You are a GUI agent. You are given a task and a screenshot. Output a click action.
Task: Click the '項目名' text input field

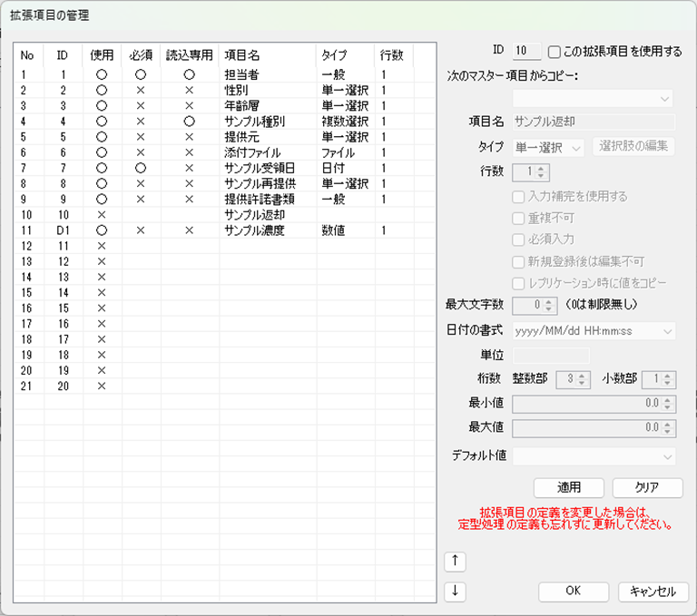click(594, 122)
